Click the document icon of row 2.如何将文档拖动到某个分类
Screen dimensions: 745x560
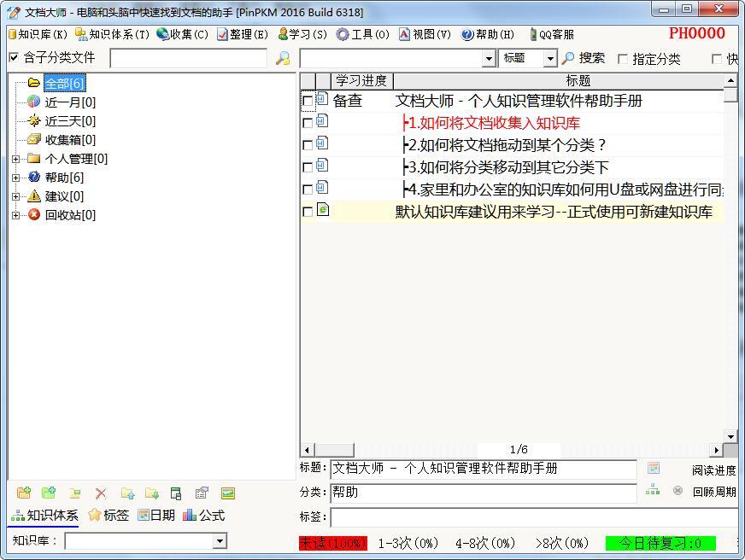click(x=322, y=143)
